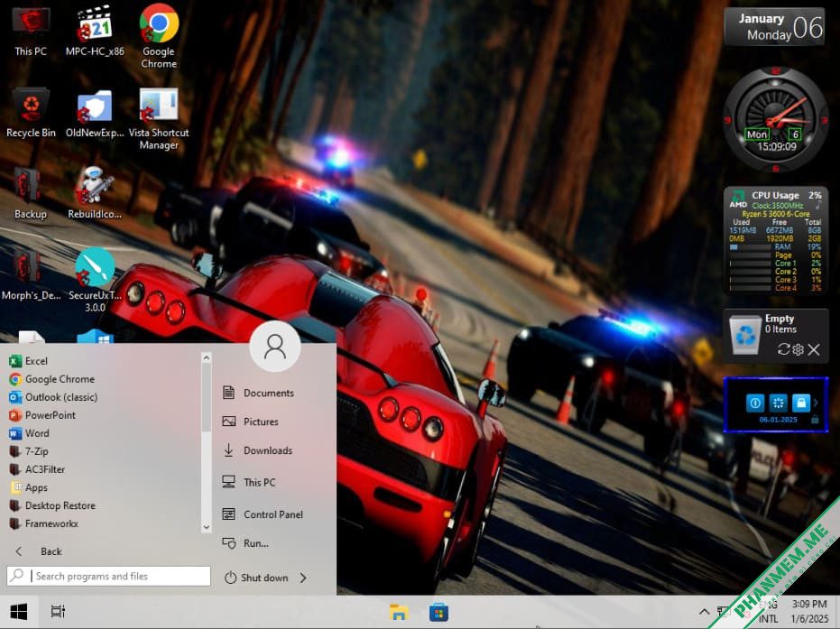
Task: Select the OldNewExplorer desktop shortcut
Action: click(95, 114)
